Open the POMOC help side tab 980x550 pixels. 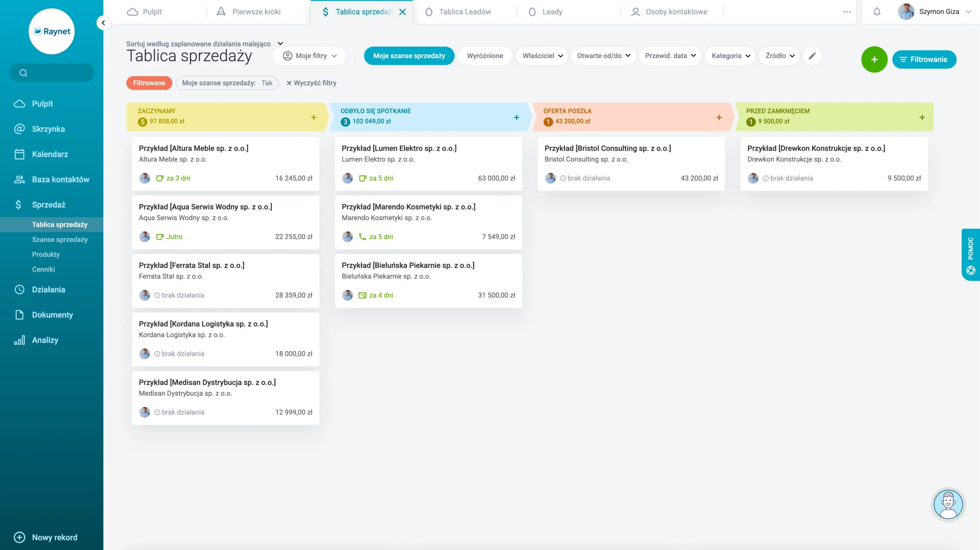tap(971, 255)
